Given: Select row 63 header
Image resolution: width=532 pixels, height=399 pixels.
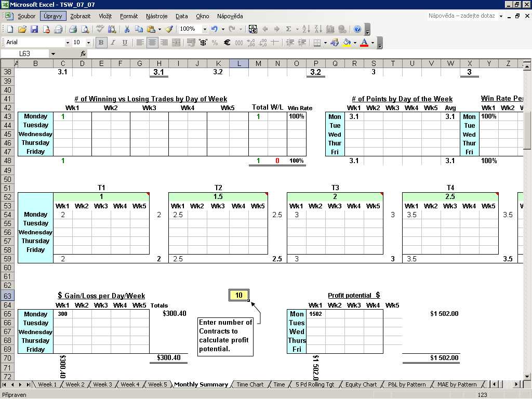Looking at the screenshot, I should coord(7,296).
